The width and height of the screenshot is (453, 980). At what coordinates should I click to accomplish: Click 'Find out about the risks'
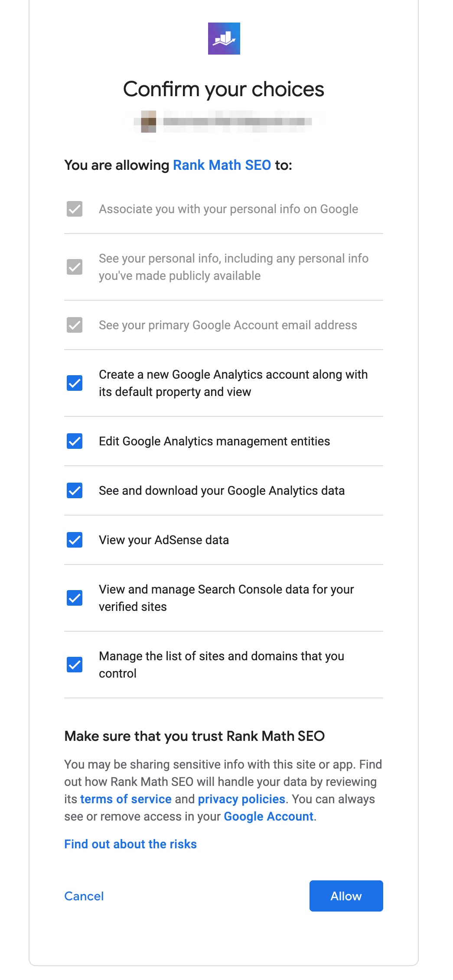[130, 844]
